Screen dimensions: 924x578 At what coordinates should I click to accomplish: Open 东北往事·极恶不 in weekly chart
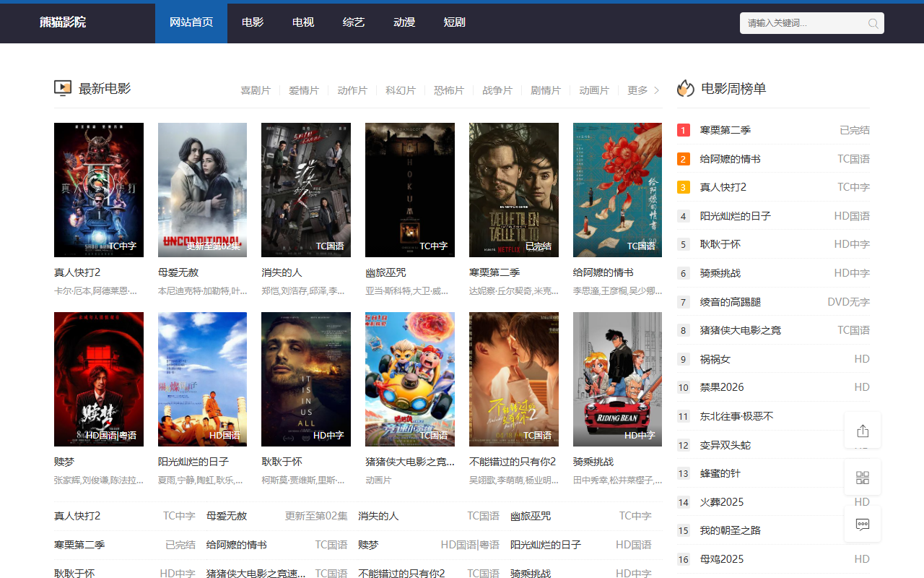pyautogui.click(x=736, y=416)
